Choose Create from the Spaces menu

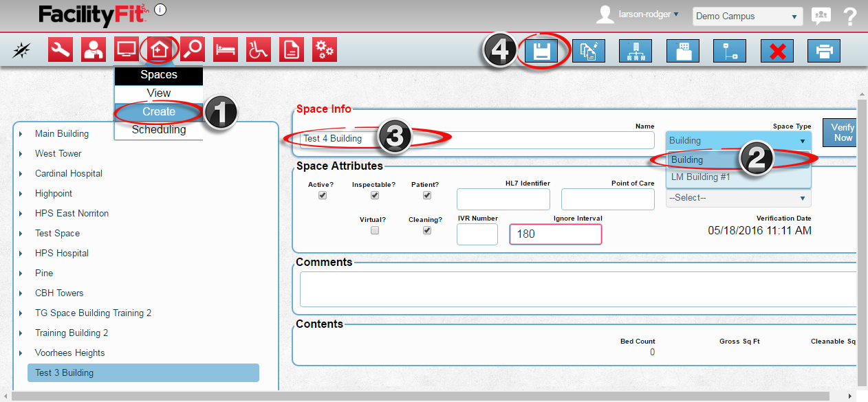click(159, 111)
